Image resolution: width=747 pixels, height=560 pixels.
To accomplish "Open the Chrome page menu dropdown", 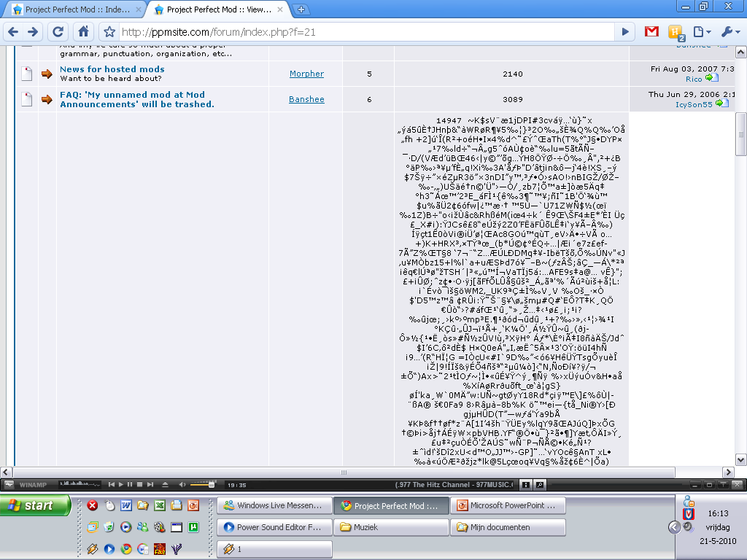I will (x=702, y=32).
